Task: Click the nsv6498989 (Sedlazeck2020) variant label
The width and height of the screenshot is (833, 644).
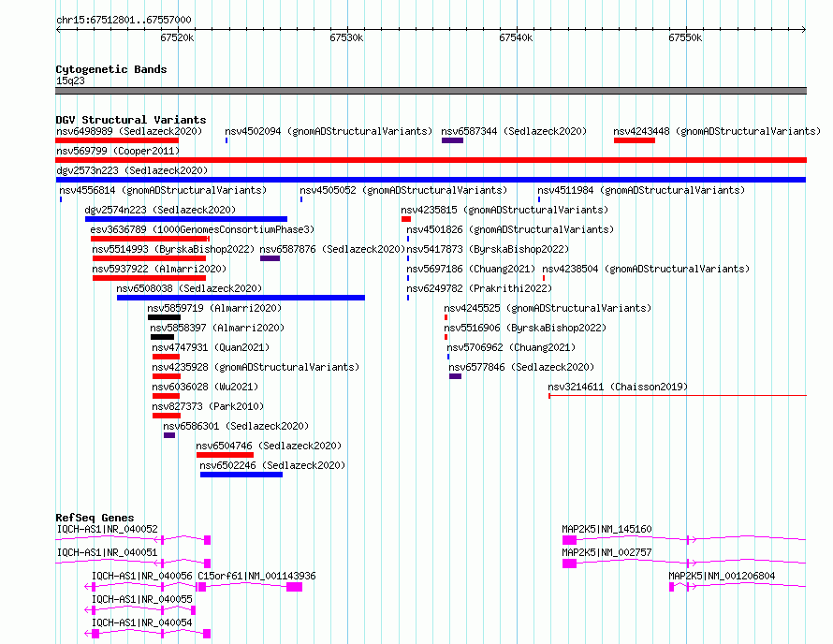Action: click(x=129, y=131)
